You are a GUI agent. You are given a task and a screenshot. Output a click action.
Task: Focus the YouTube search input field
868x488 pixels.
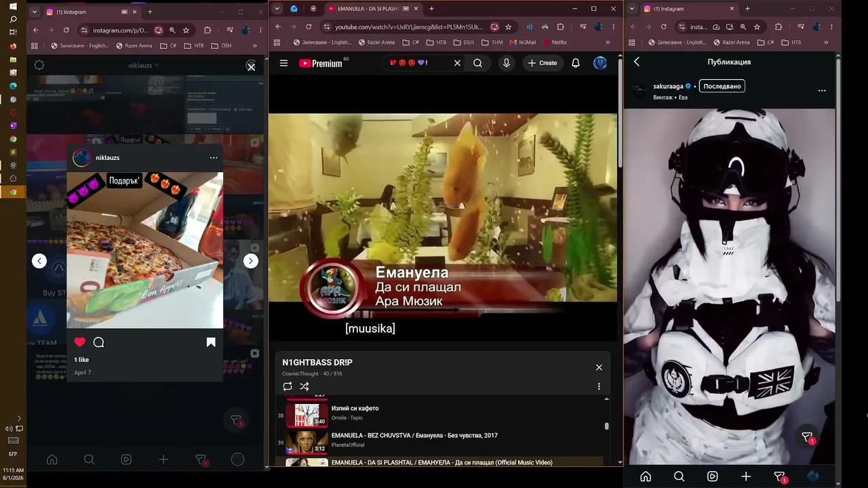pos(417,63)
